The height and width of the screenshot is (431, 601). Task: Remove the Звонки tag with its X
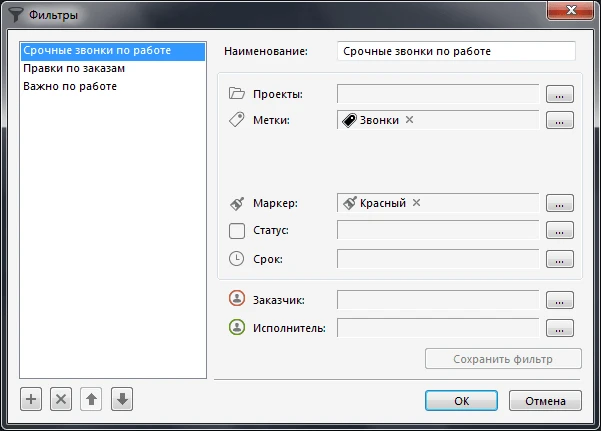410,120
